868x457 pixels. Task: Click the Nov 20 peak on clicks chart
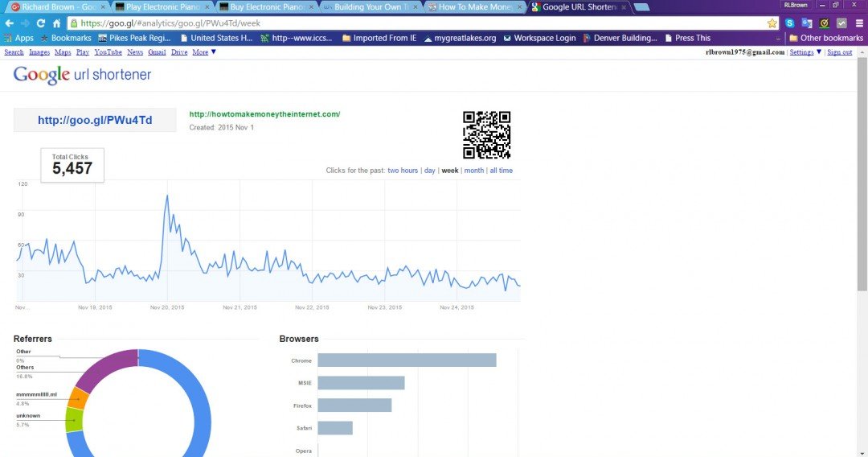pyautogui.click(x=166, y=196)
